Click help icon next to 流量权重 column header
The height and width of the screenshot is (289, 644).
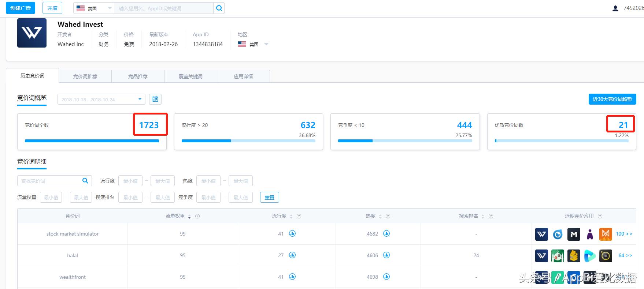[197, 216]
